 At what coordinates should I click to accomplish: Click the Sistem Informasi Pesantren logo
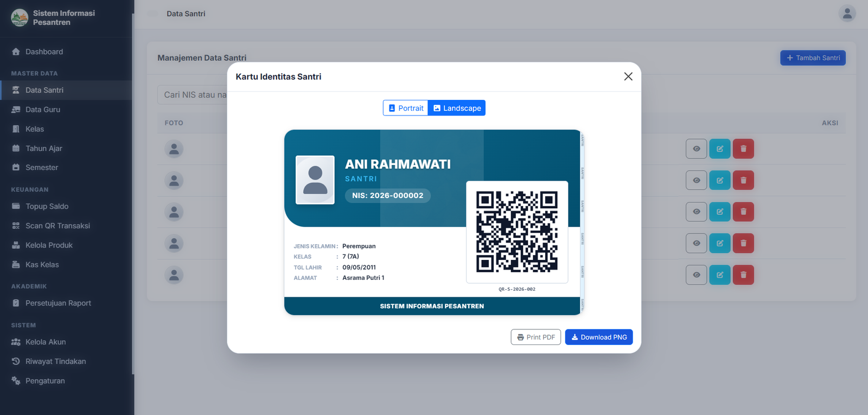coord(20,17)
